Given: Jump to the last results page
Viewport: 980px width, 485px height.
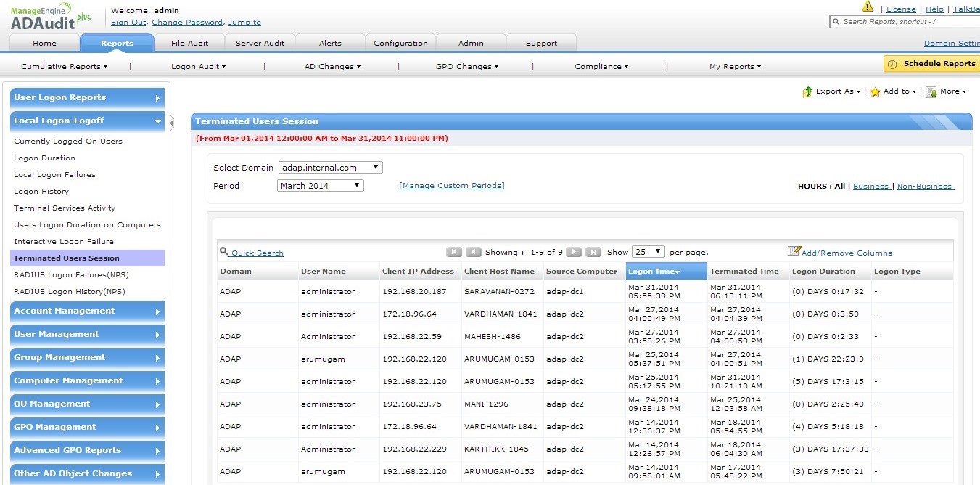Looking at the screenshot, I should point(593,252).
